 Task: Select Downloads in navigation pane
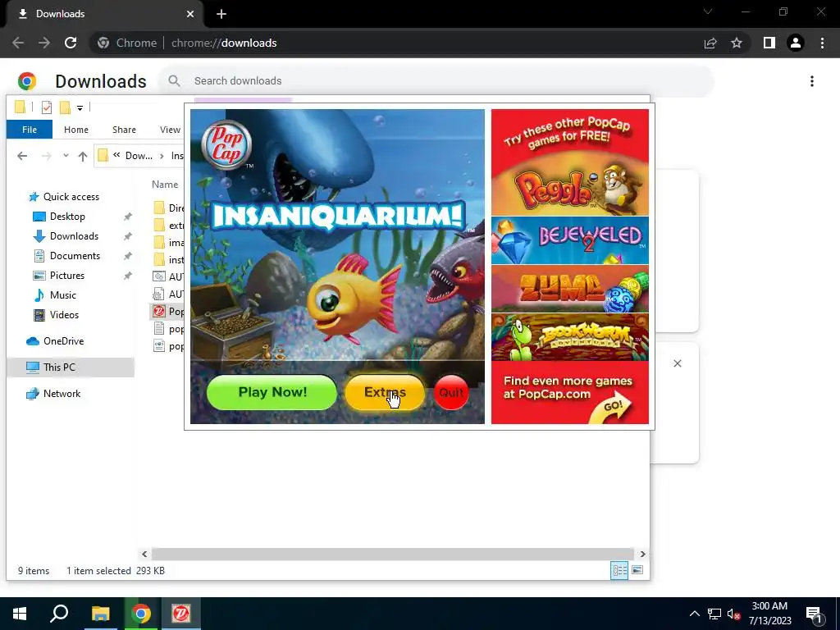(x=74, y=236)
